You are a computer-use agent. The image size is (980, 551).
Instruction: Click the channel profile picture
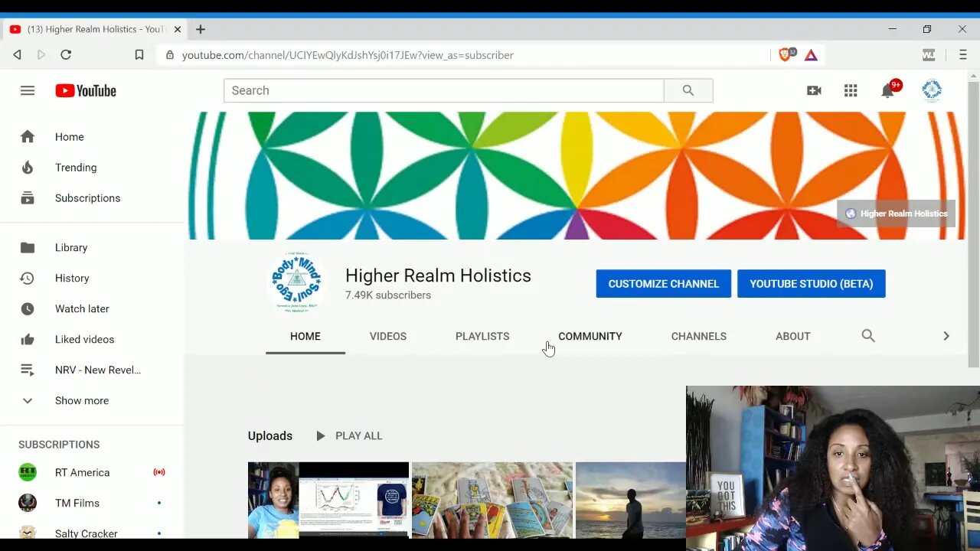[x=295, y=282]
